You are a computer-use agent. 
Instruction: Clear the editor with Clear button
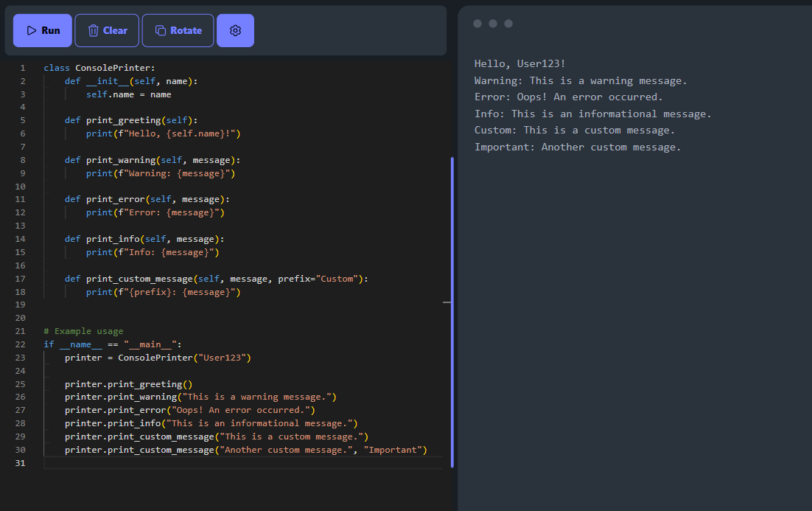point(107,30)
